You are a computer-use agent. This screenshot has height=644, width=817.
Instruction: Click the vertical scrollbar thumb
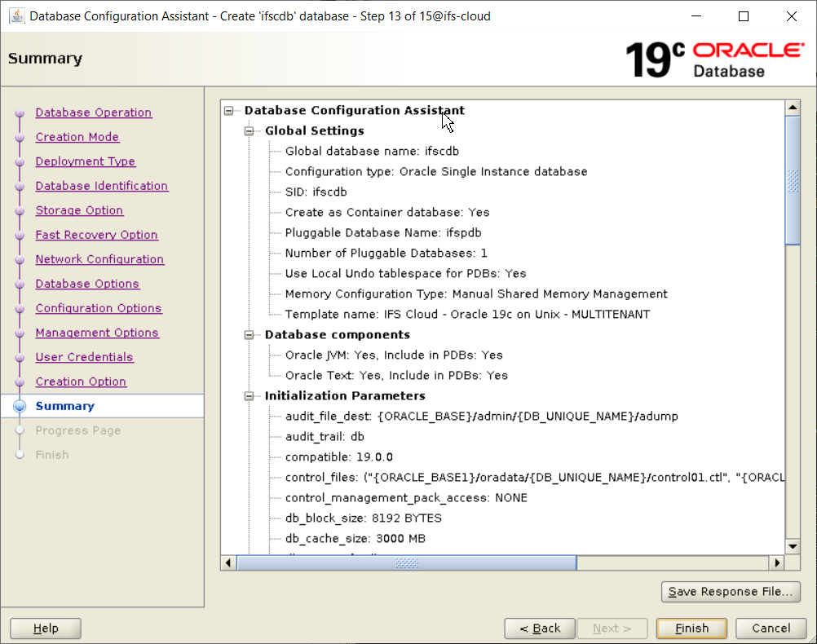(x=793, y=180)
